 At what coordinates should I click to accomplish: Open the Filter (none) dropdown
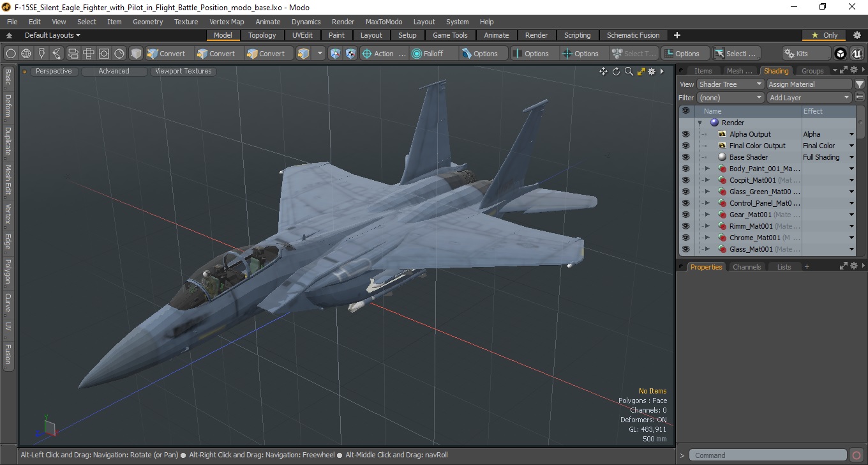point(730,98)
